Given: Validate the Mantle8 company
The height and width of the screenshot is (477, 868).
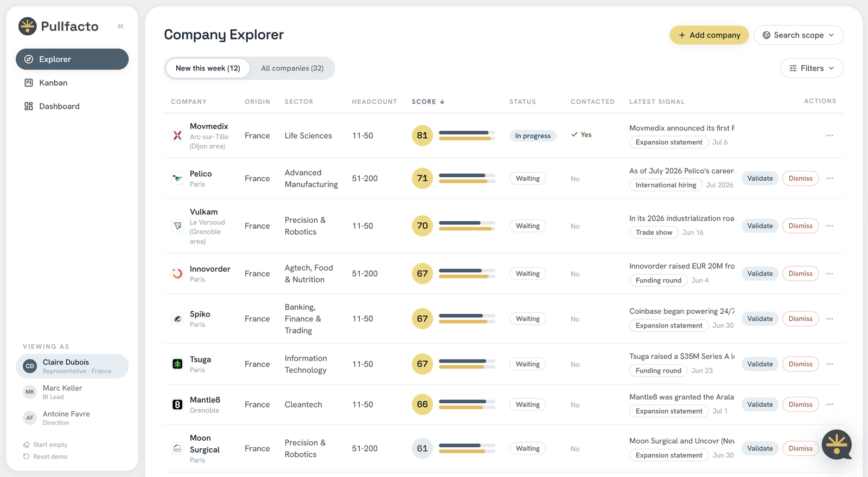Looking at the screenshot, I should point(760,404).
